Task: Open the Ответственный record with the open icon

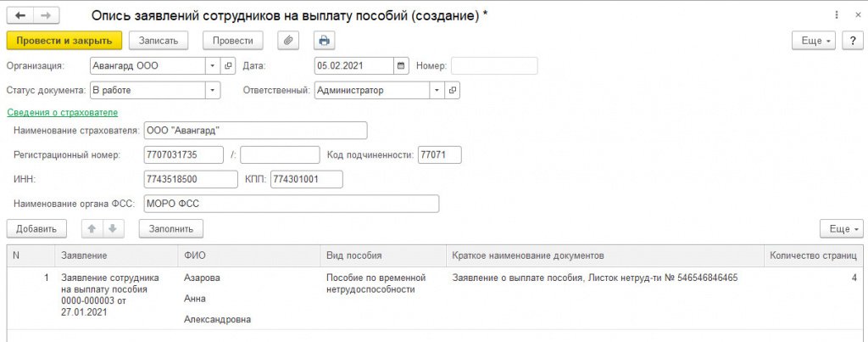Action: click(x=453, y=90)
